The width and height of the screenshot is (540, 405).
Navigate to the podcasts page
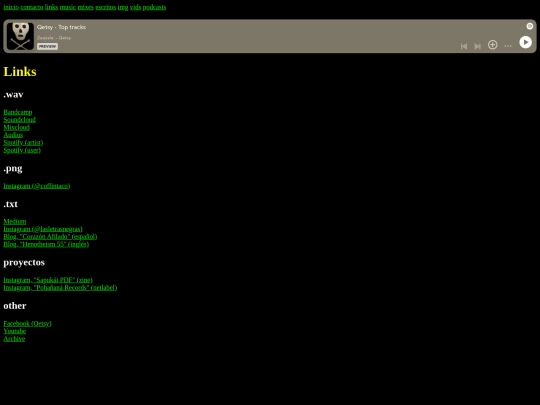[x=154, y=7]
